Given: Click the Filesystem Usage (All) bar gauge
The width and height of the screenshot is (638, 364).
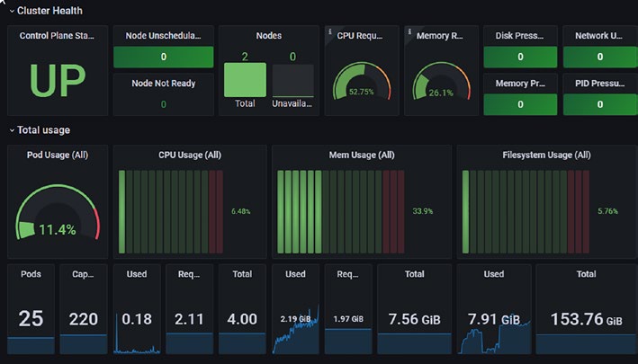Looking at the screenshot, I should pos(526,211).
